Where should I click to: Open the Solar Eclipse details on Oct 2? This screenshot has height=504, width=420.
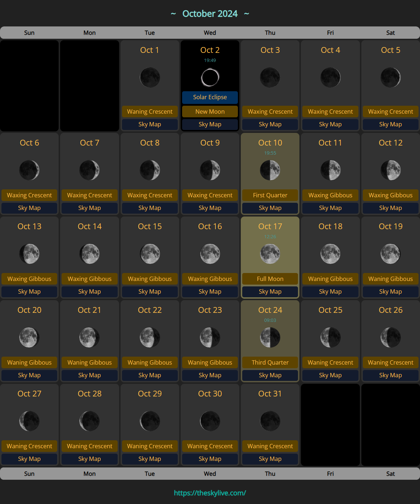(210, 97)
